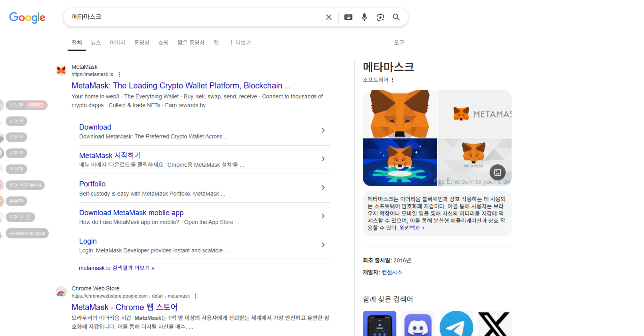Open the 도구 search tools

(399, 42)
